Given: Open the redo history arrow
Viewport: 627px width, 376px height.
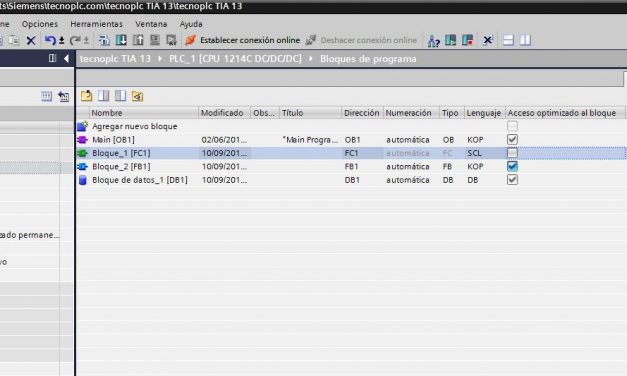Looking at the screenshot, I should (x=86, y=40).
